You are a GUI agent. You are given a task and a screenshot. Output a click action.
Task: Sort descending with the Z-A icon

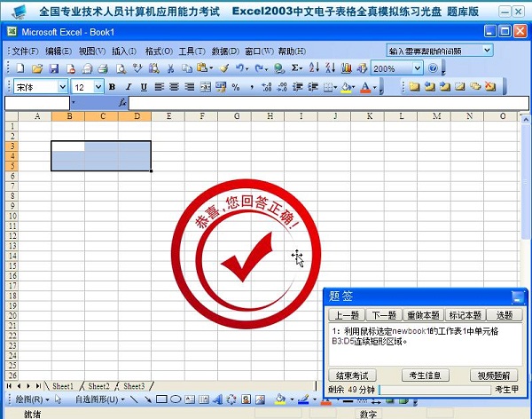point(330,67)
